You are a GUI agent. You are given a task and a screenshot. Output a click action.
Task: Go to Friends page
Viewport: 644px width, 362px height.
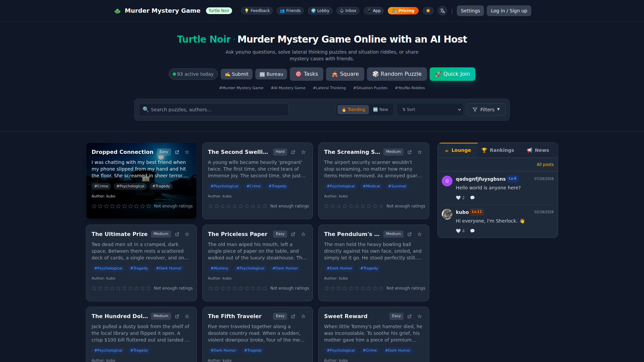point(290,11)
